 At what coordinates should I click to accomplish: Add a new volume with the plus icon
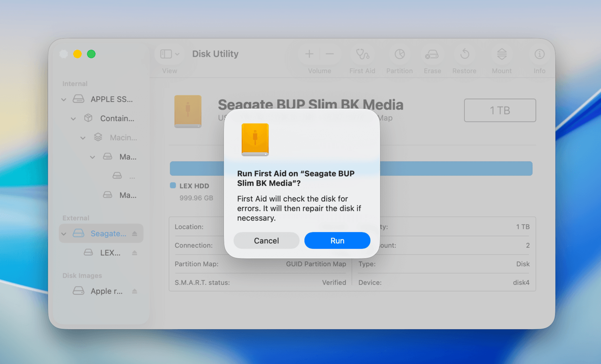click(x=309, y=54)
